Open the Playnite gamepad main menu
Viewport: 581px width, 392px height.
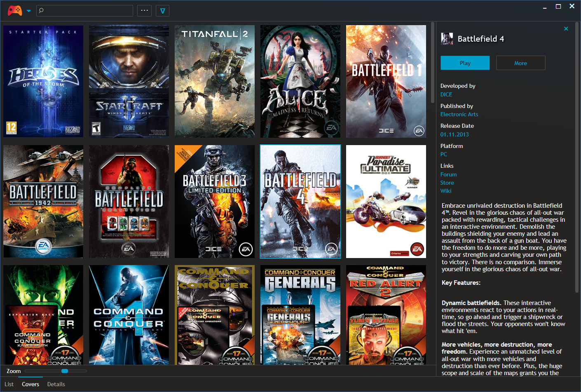[x=15, y=10]
